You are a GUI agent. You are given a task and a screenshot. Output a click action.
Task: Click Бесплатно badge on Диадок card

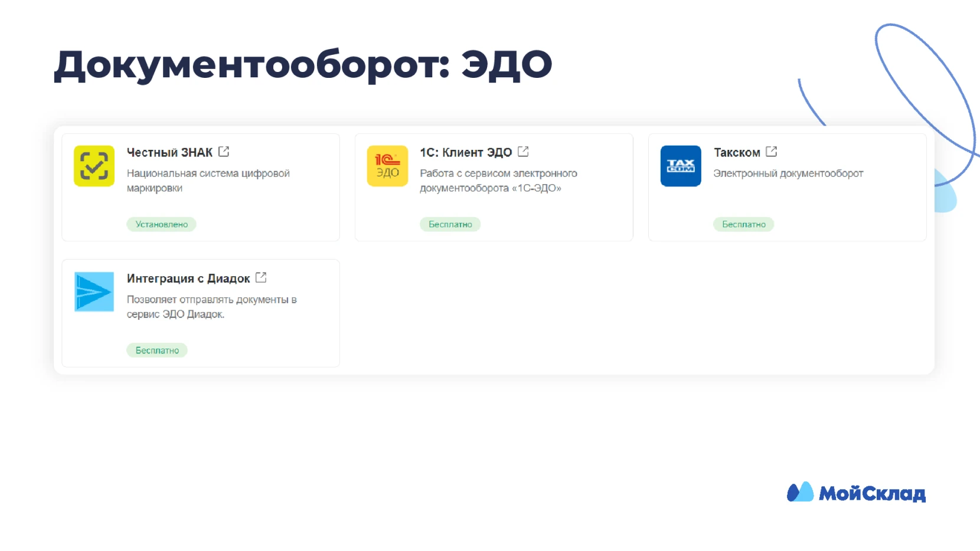(157, 350)
